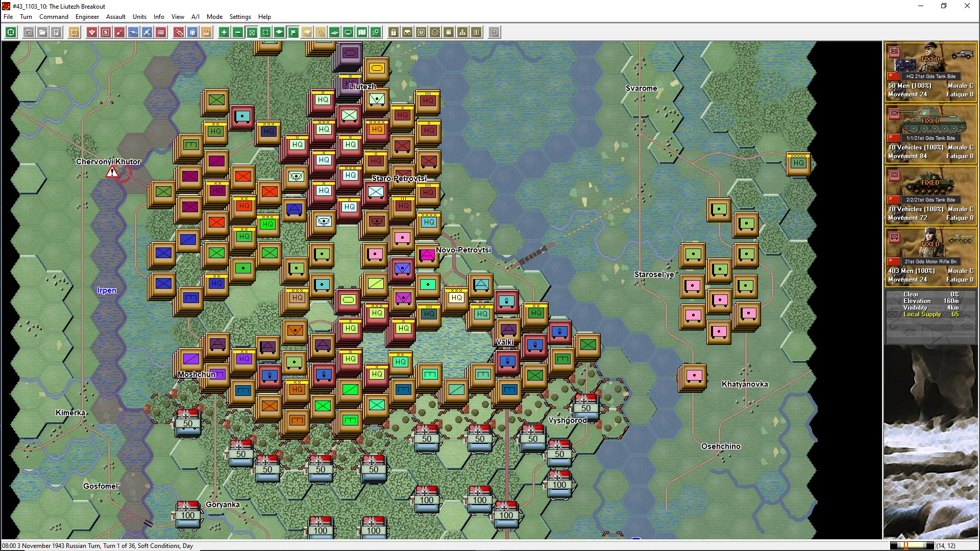Viewport: 980px width, 551px height.
Task: Click the 'Elevation 160m' terrain info line
Action: [x=931, y=302]
